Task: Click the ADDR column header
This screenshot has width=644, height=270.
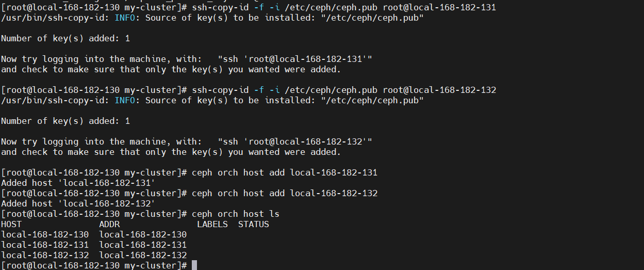Action: coord(109,224)
